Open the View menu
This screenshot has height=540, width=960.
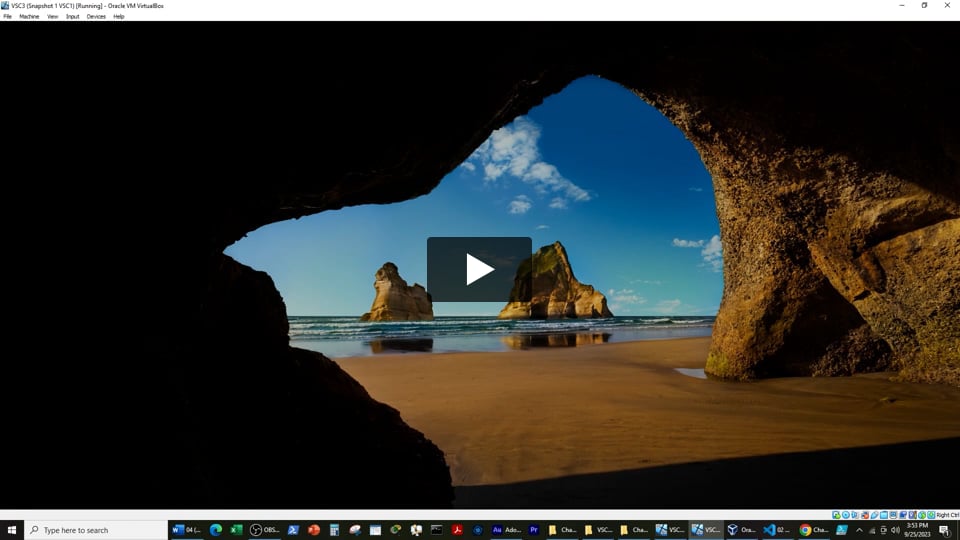pos(52,16)
